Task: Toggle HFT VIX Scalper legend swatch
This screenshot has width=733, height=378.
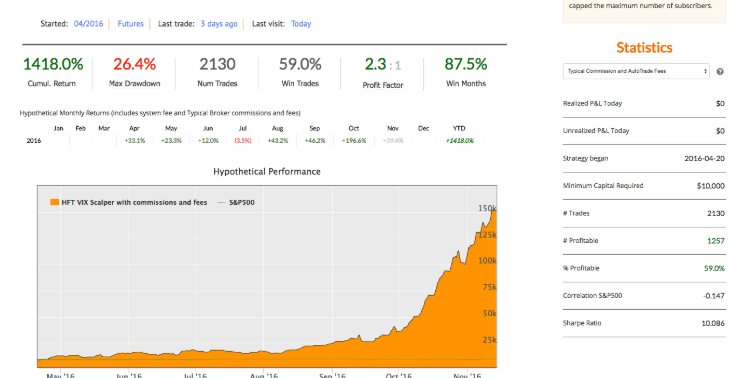Action: (x=55, y=203)
